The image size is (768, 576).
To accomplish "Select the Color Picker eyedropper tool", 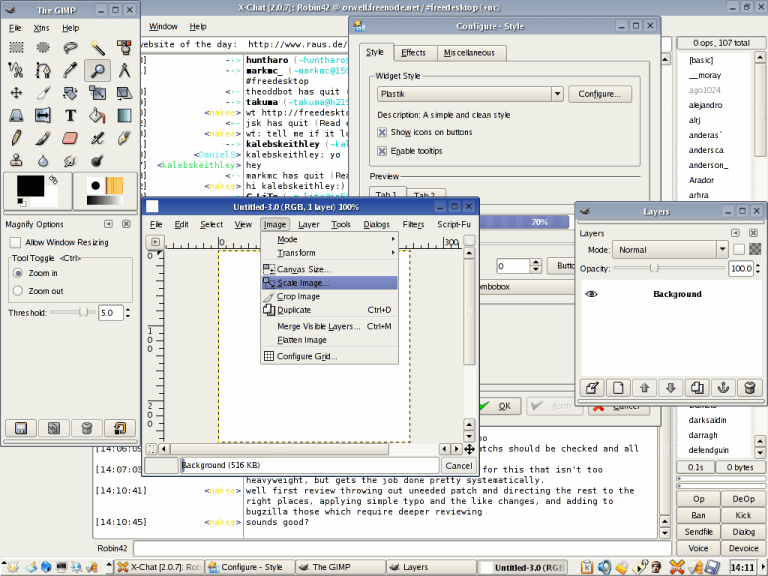I will (70, 70).
